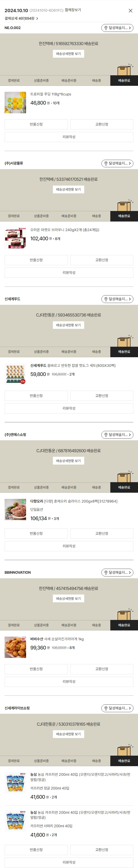Close the order detail page with X
Viewport: 138px width, 868px height.
[x=130, y=11]
